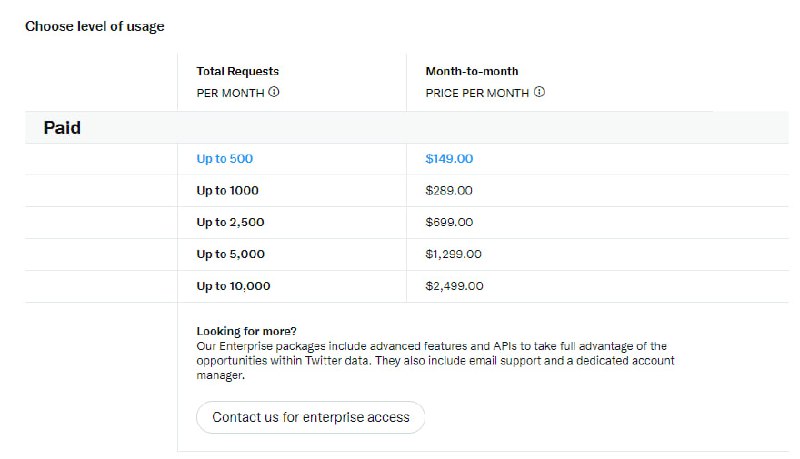Screen dimensions: 800x459
Task: Click the Total Requests column header
Action: pyautogui.click(x=237, y=71)
